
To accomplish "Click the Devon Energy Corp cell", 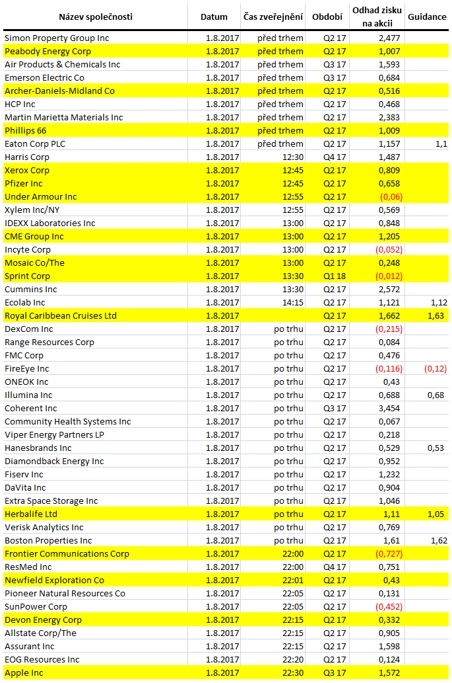I will point(43,620).
